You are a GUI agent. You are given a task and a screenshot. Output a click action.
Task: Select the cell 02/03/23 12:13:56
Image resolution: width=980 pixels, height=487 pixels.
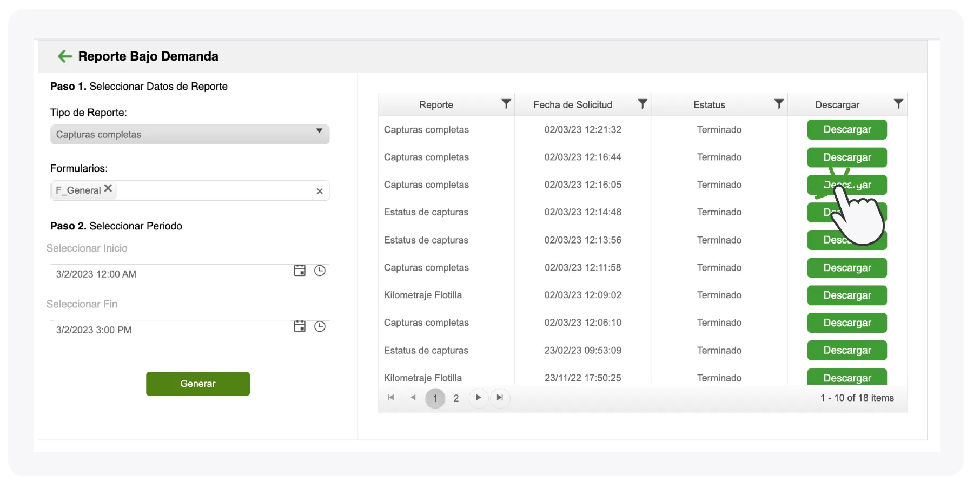tap(583, 240)
